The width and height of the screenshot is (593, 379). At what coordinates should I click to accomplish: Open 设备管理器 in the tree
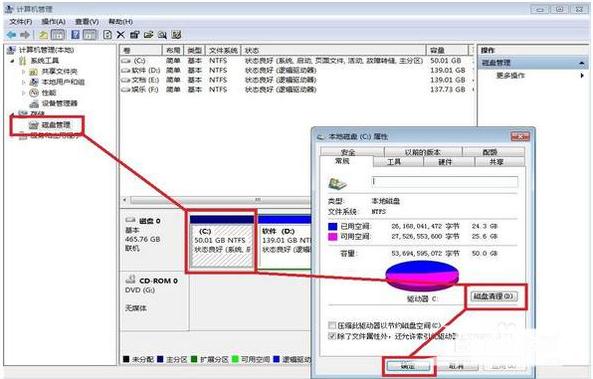(x=59, y=103)
